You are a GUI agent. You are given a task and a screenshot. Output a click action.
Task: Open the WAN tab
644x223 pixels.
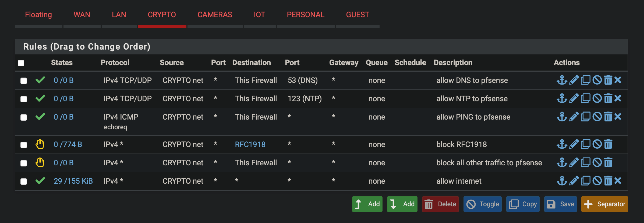(82, 15)
